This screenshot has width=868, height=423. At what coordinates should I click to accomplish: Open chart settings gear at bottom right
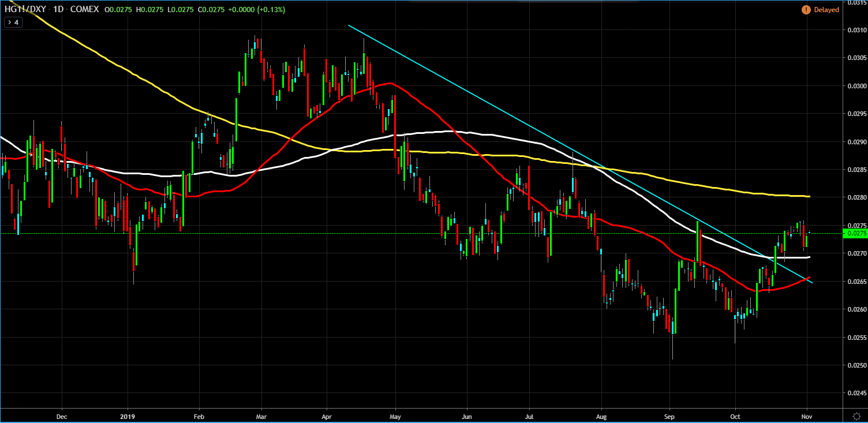pos(856,415)
